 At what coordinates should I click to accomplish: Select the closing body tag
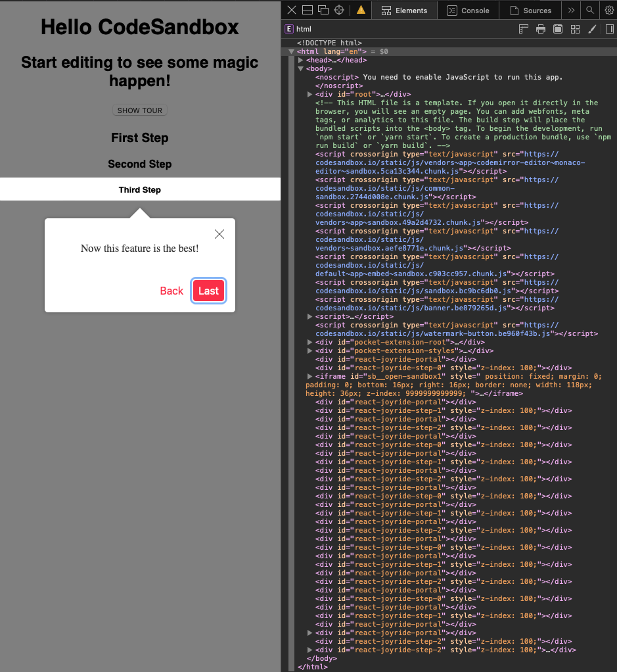322,659
